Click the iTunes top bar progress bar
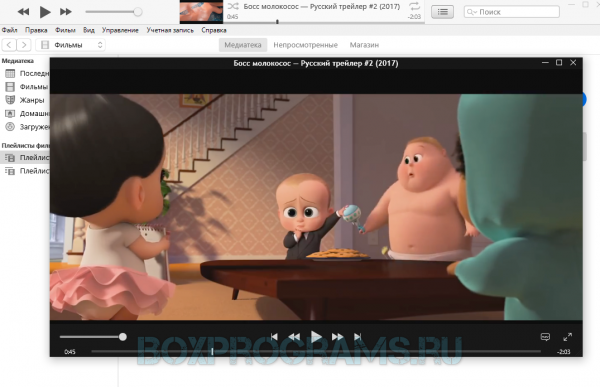The width and height of the screenshot is (600, 387). (324, 23)
